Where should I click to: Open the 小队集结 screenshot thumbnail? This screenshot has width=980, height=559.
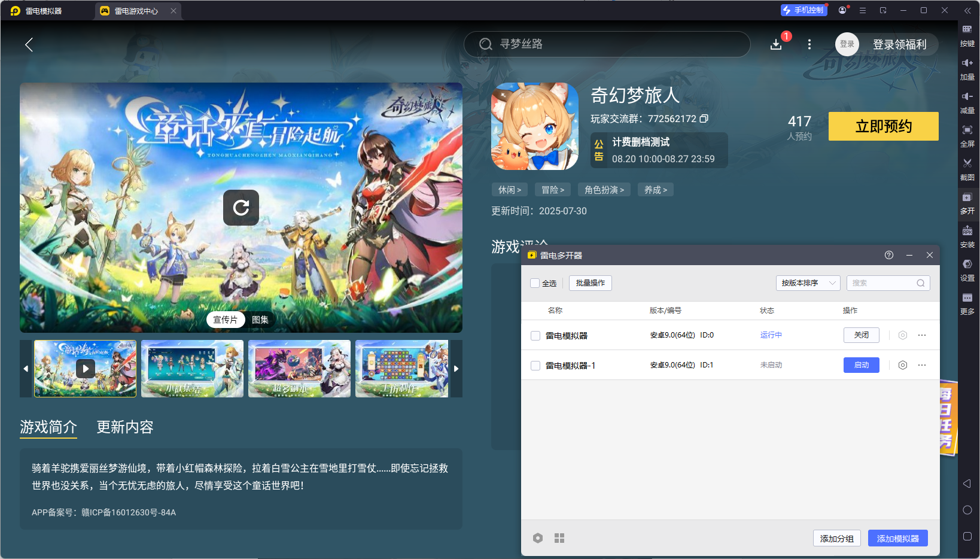(192, 369)
